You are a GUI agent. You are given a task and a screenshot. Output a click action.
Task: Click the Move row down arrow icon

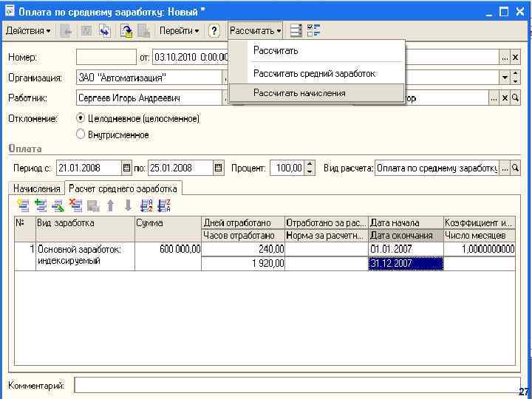point(129,205)
